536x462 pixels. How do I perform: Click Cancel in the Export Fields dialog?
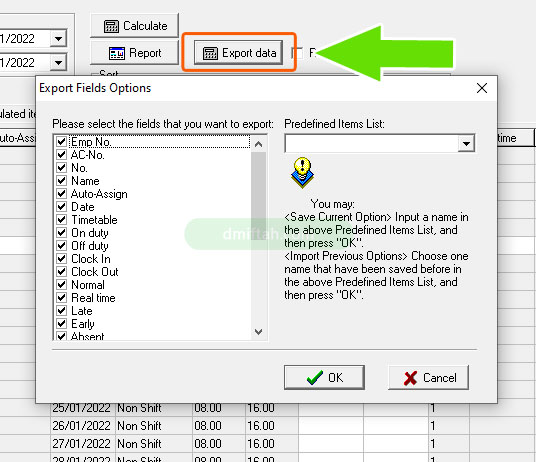(428, 378)
